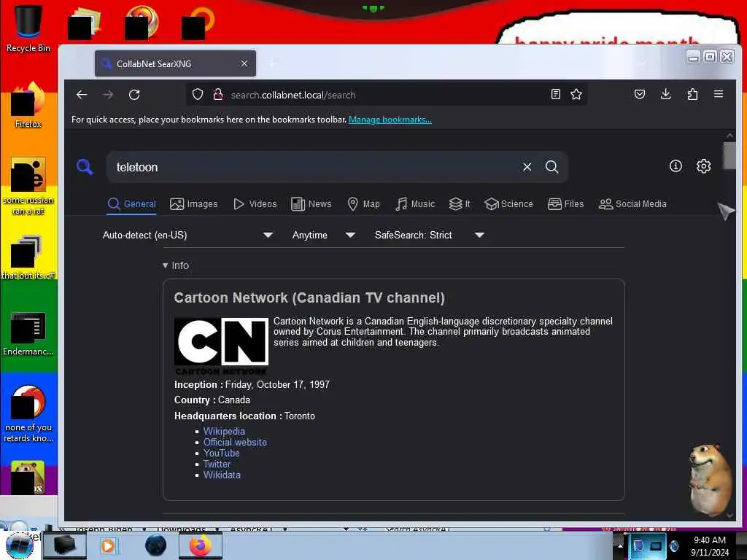Click the SearXNG logo magnifier
This screenshot has width=747, height=560.
(x=85, y=167)
